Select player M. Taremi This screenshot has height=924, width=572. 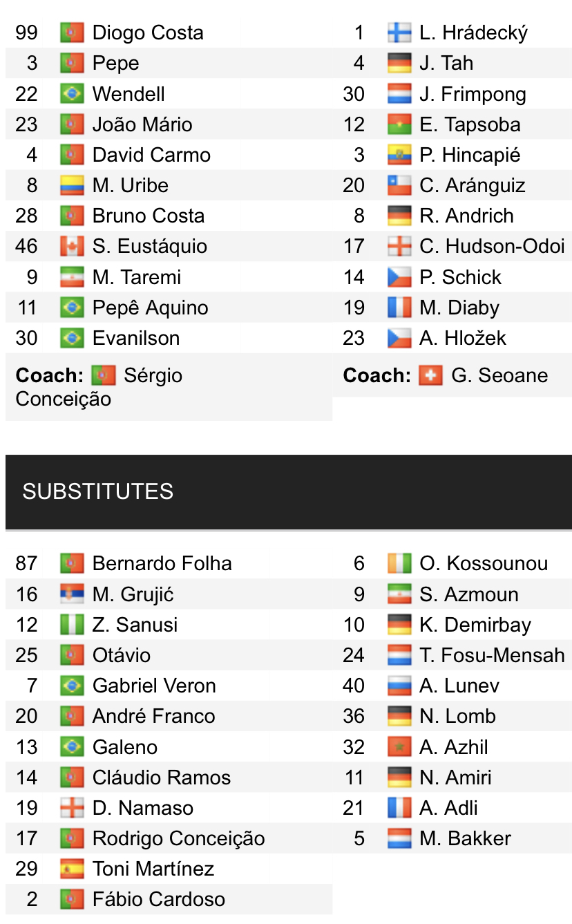point(137,277)
